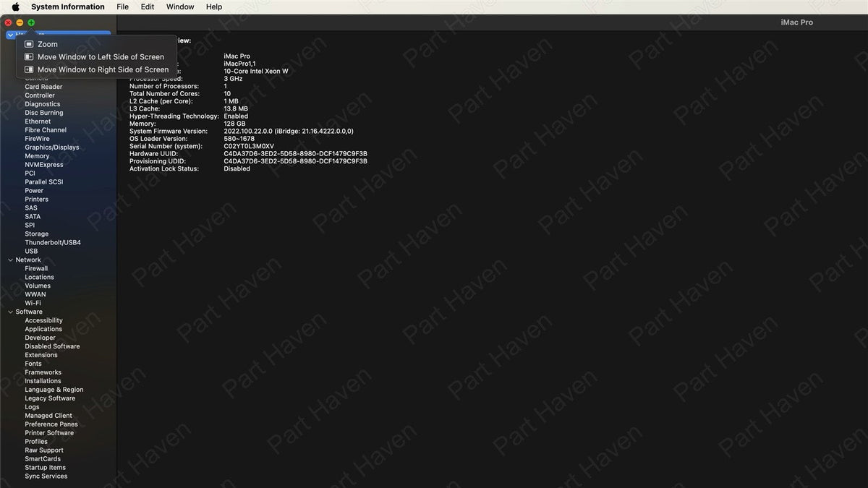Image resolution: width=868 pixels, height=488 pixels.
Task: Click the Serial Number value C02YT0L3M0XV
Action: [249, 147]
